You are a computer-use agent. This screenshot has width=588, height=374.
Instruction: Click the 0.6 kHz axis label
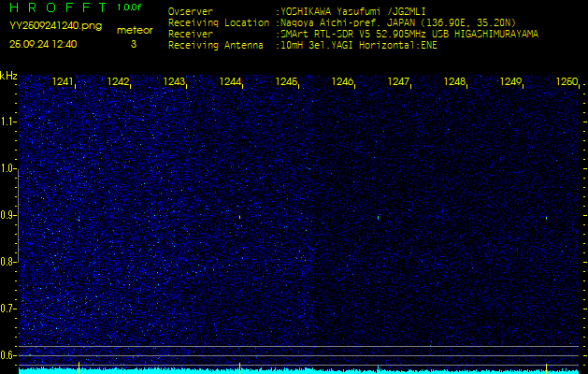(7, 355)
